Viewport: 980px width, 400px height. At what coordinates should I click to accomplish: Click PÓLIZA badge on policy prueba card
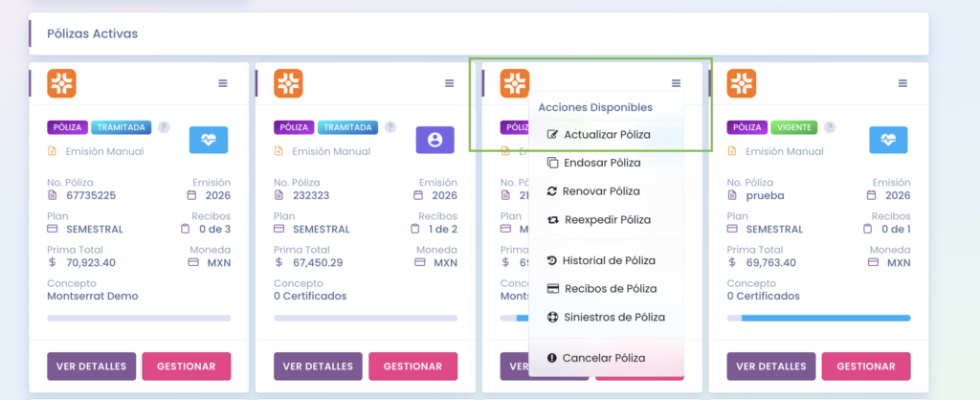coord(747,127)
